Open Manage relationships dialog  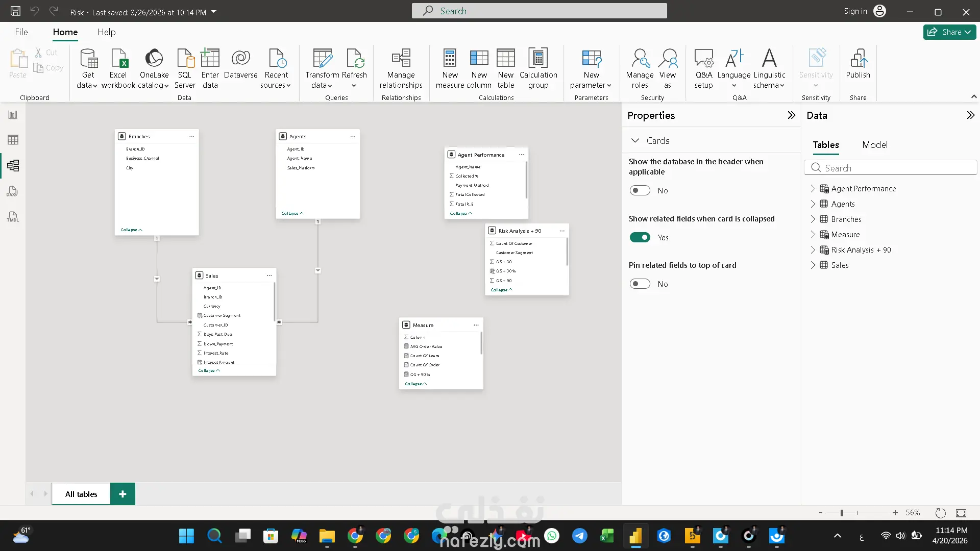tap(401, 69)
